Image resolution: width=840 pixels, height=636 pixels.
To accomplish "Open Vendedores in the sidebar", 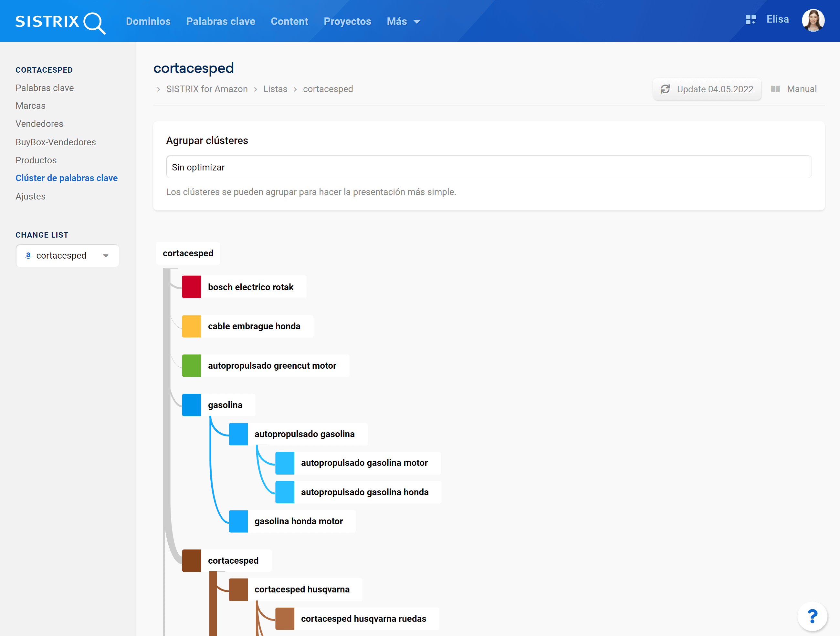I will [39, 124].
